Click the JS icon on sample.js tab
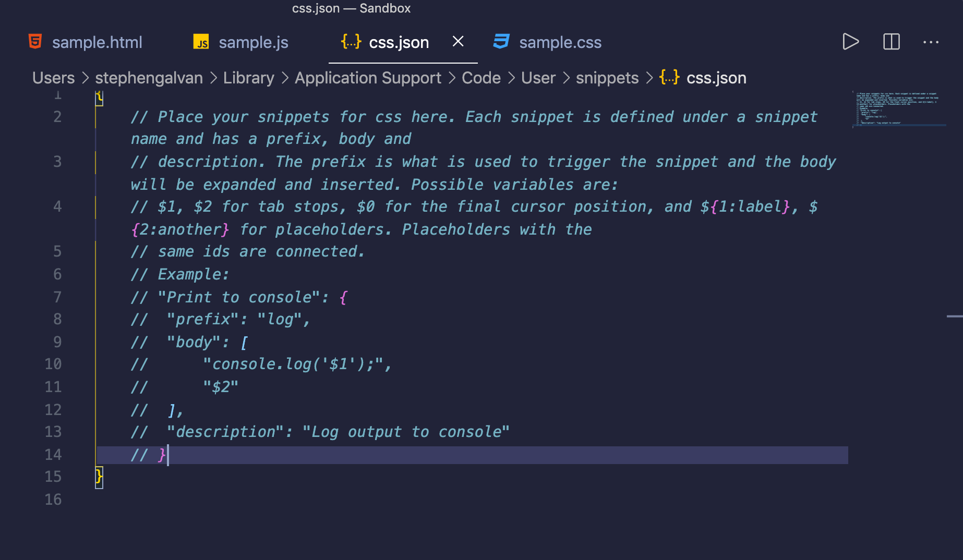Image resolution: width=963 pixels, height=560 pixels. [201, 42]
